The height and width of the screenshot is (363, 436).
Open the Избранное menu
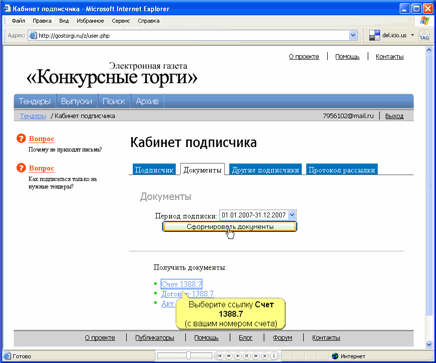90,21
